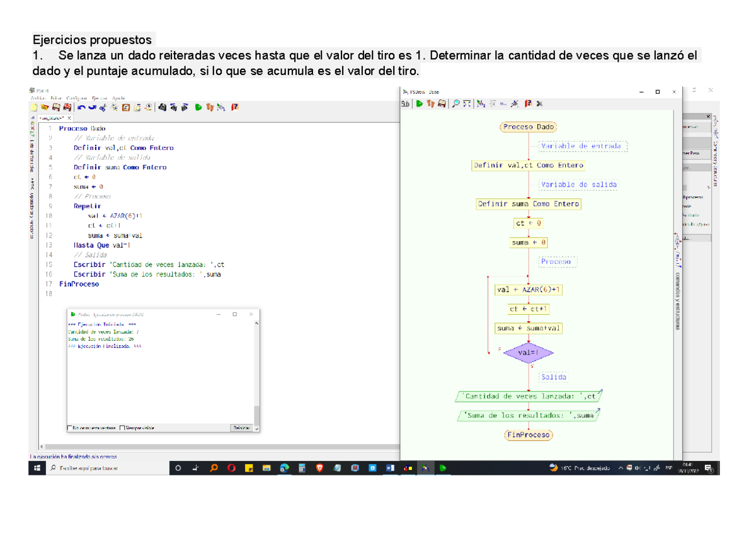This screenshot has width=756, height=534.
Task: Open help icon in PSeInt toolbar
Action: (x=234, y=108)
